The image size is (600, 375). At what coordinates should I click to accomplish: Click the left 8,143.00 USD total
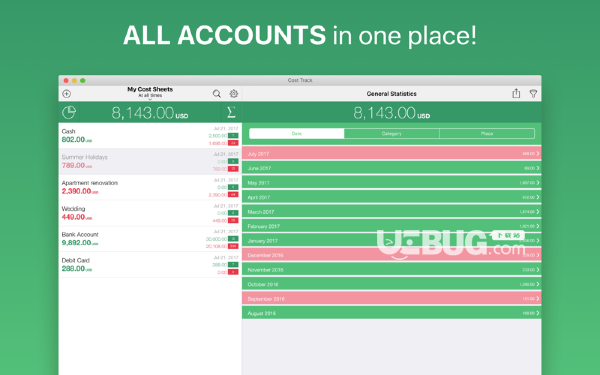point(150,113)
